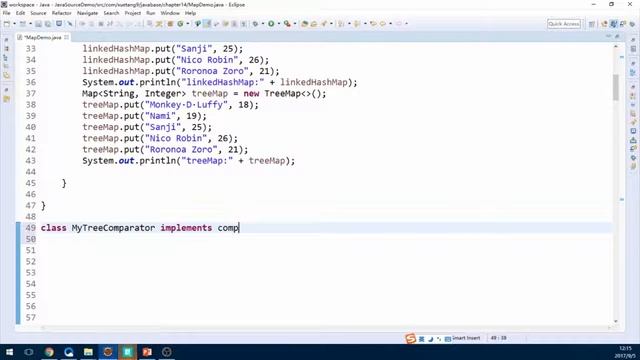Screen dimensions: 640x360
Task: Click the implements keyword on line 49
Action: 186,228
